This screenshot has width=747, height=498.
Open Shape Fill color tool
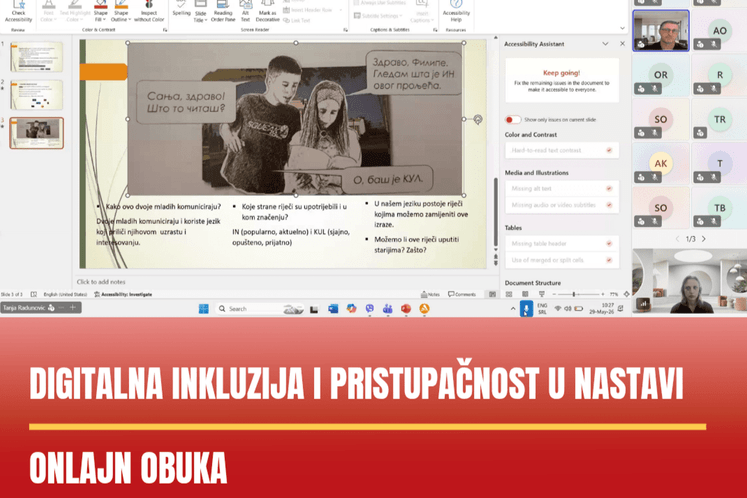coord(101,11)
